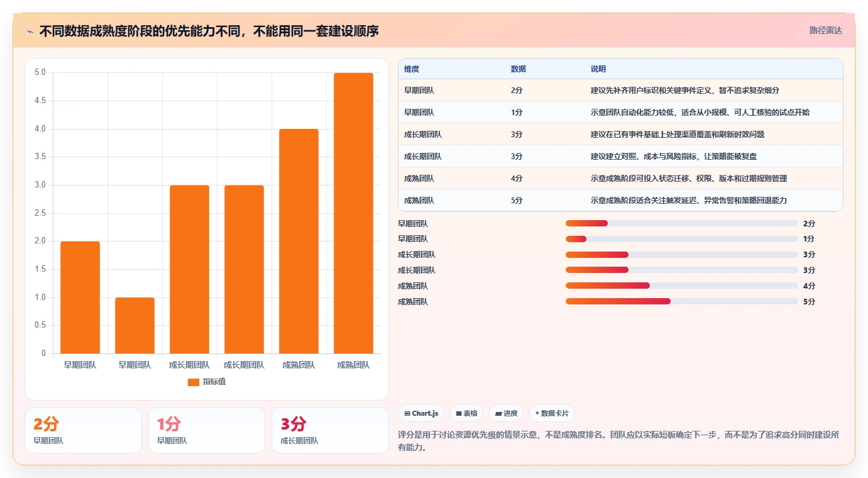Open the orange 2分 早期团队 data card

pos(83,430)
